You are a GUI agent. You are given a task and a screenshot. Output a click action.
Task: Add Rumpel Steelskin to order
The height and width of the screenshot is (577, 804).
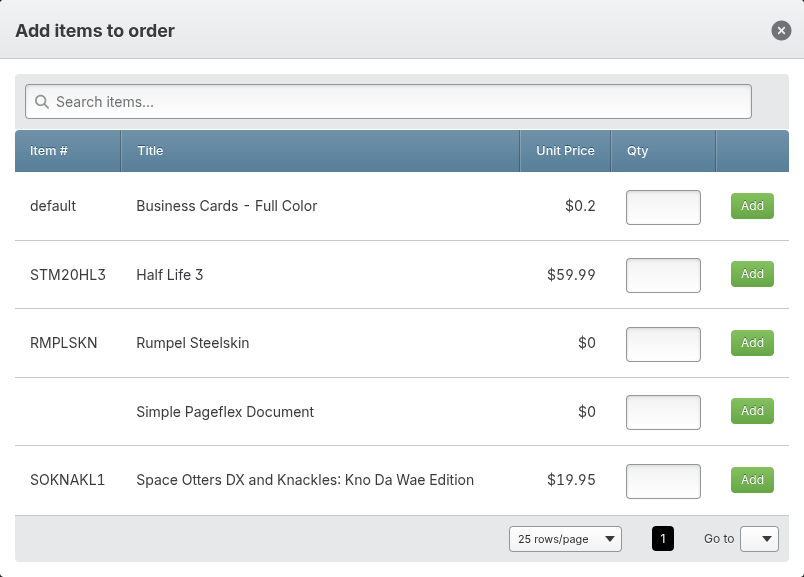[752, 343]
